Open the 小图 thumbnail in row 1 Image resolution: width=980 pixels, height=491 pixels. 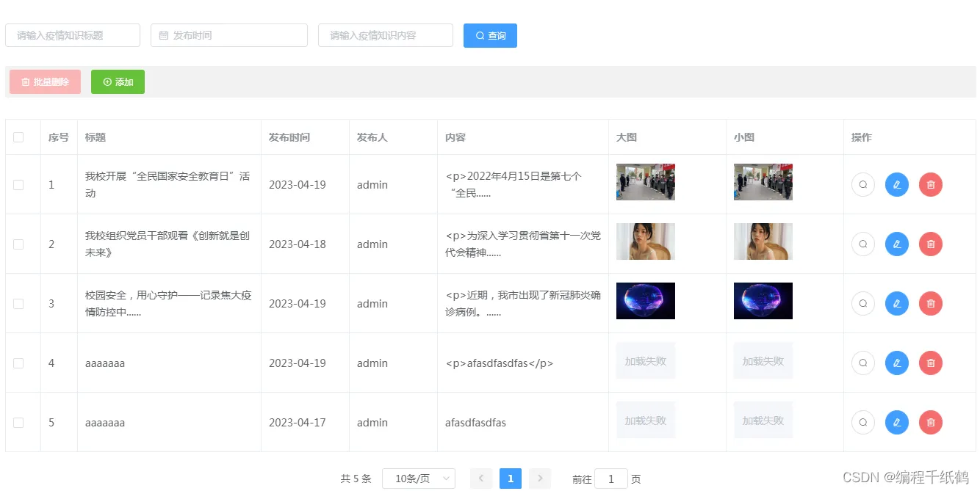[763, 182]
